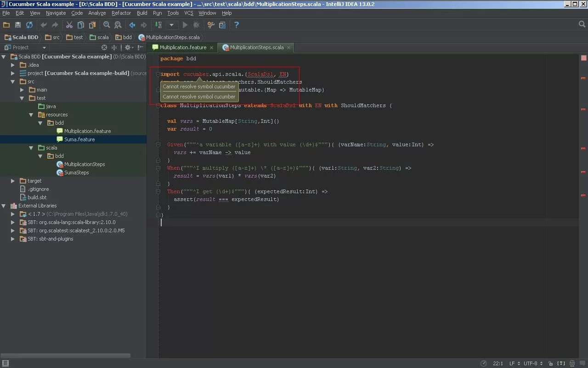Click Scala BDD breadcrumb
Screen dimensions: 588x368
tap(21, 37)
